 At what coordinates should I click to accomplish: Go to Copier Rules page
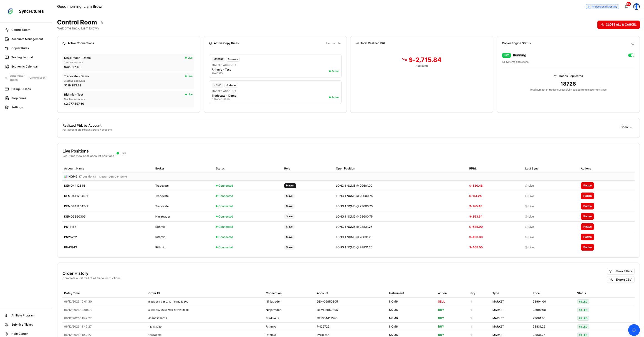click(20, 48)
